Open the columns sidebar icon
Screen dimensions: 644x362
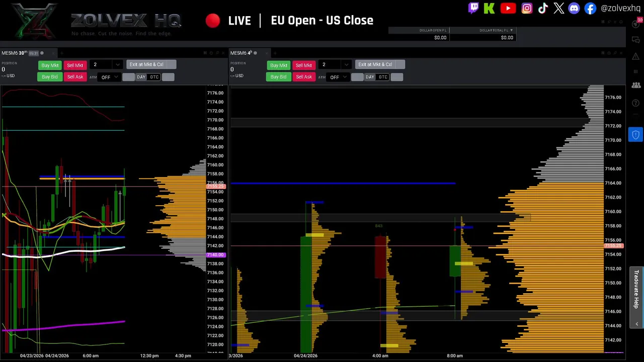[636, 71]
